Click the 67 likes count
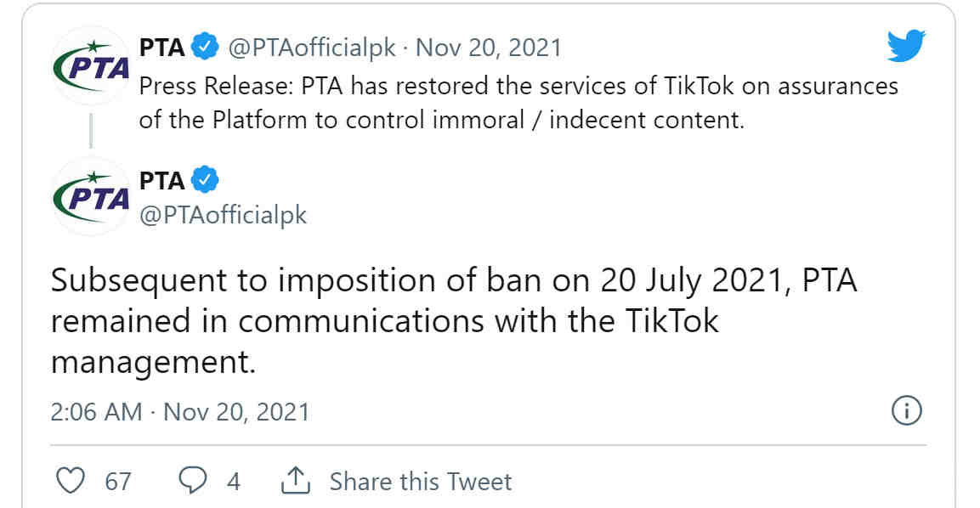Screen dimensions: 980x508 (x=118, y=482)
